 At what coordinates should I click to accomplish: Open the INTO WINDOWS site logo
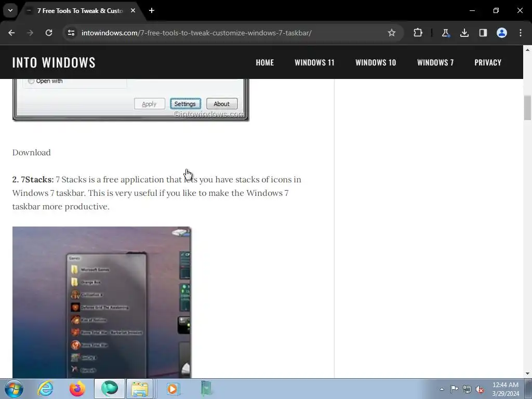tap(54, 62)
